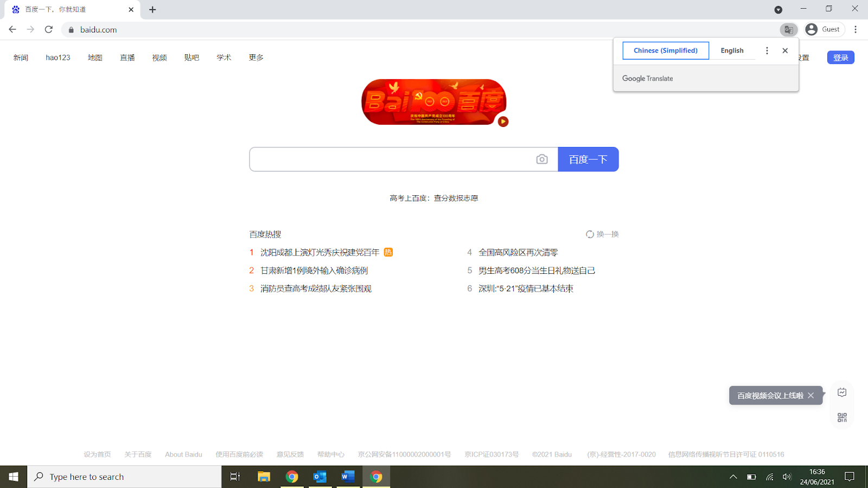Open Windows Start menu
Screen dimensions: 868x488
tap(14, 477)
